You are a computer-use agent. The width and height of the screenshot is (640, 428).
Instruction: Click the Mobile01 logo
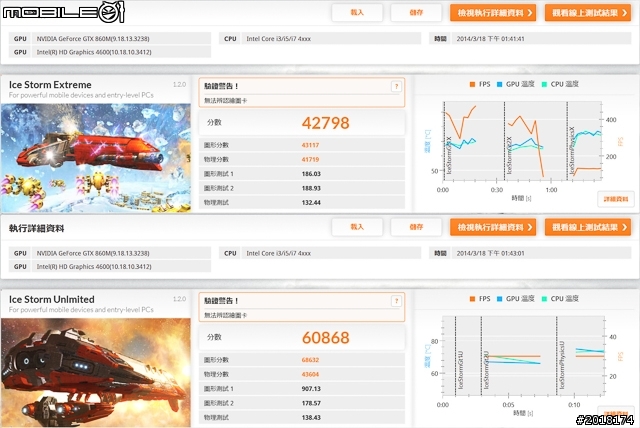pos(63,12)
